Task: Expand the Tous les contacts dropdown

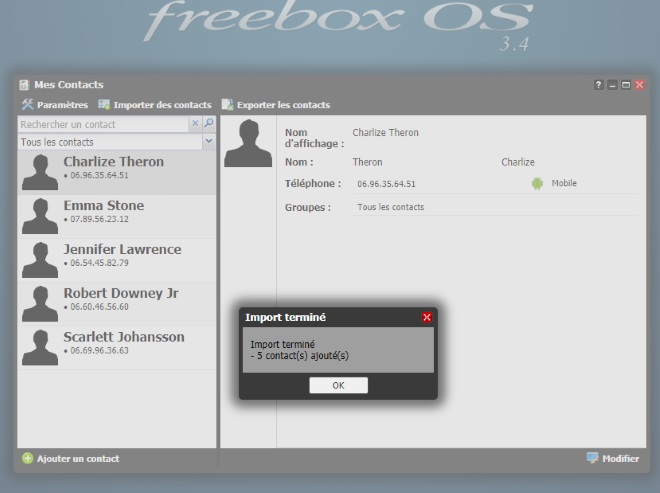Action: pos(209,142)
